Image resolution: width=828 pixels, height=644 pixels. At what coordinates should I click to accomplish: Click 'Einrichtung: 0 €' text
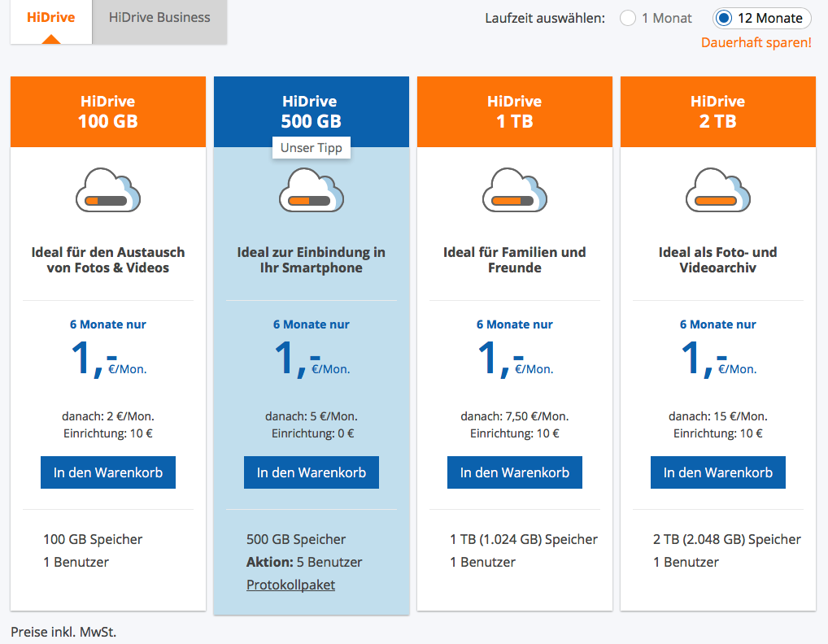tap(312, 433)
